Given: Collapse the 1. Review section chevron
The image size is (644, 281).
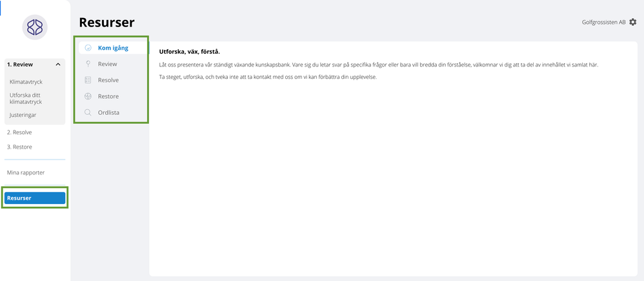Looking at the screenshot, I should 58,65.
